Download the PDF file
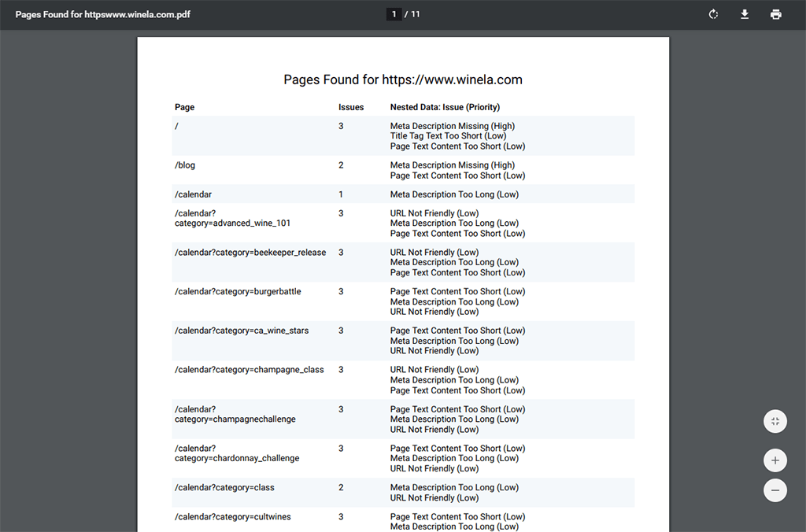The height and width of the screenshot is (532, 806). click(745, 14)
